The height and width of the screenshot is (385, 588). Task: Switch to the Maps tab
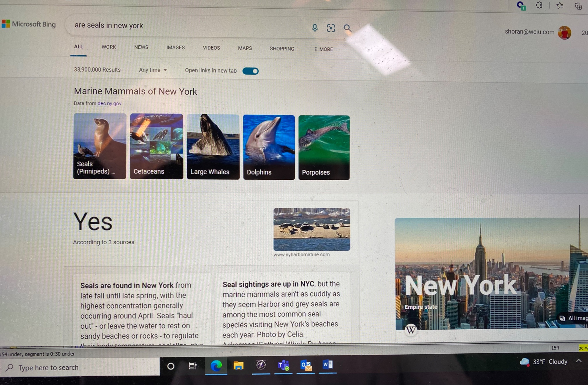245,48
